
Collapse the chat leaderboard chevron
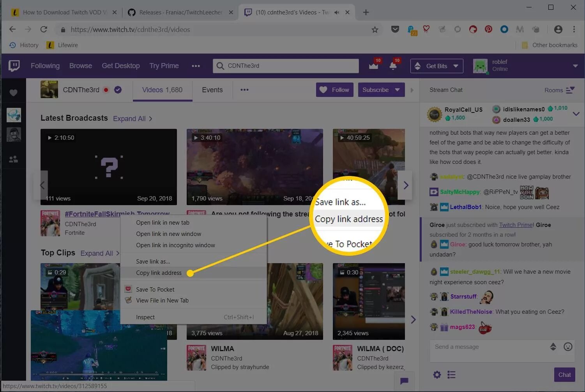576,114
